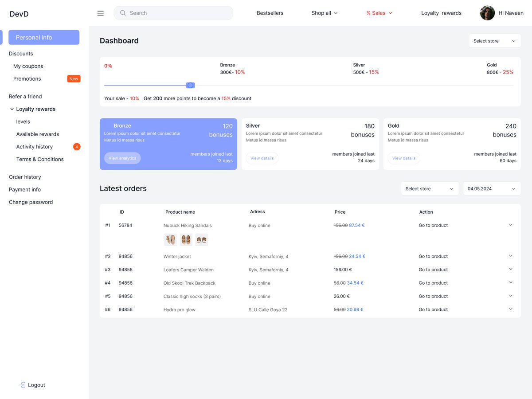Image resolution: width=532 pixels, height=399 pixels.
Task: Click View analytics on Bronze card
Action: point(122,158)
